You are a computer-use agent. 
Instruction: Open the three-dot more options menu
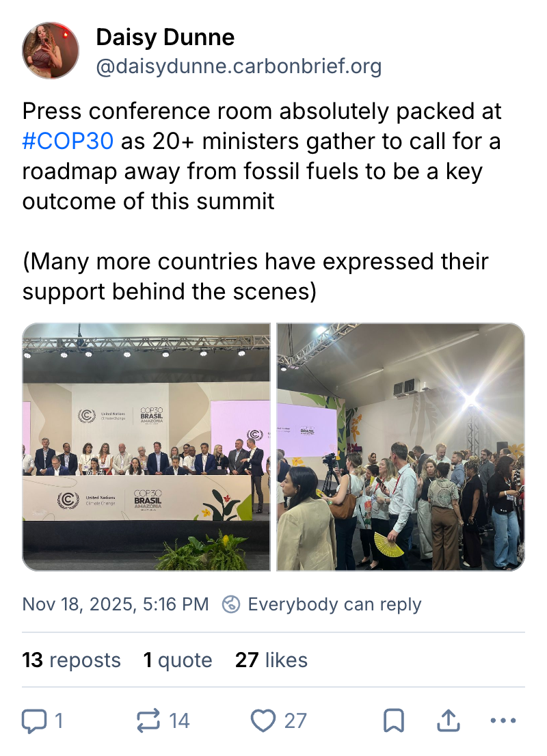coord(503,720)
